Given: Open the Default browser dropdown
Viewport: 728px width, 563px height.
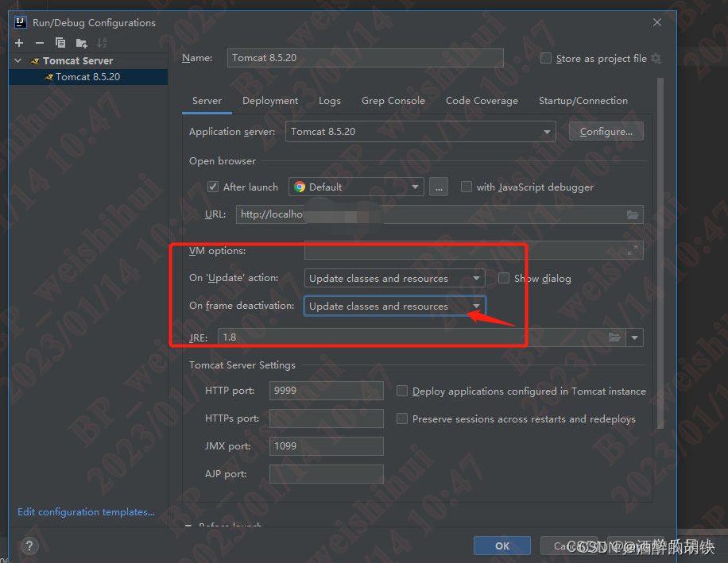Looking at the screenshot, I should (415, 187).
